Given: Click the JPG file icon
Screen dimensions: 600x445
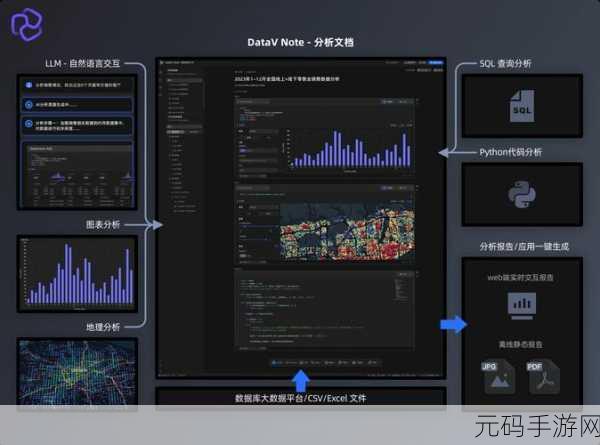Looking at the screenshot, I should click(499, 377).
